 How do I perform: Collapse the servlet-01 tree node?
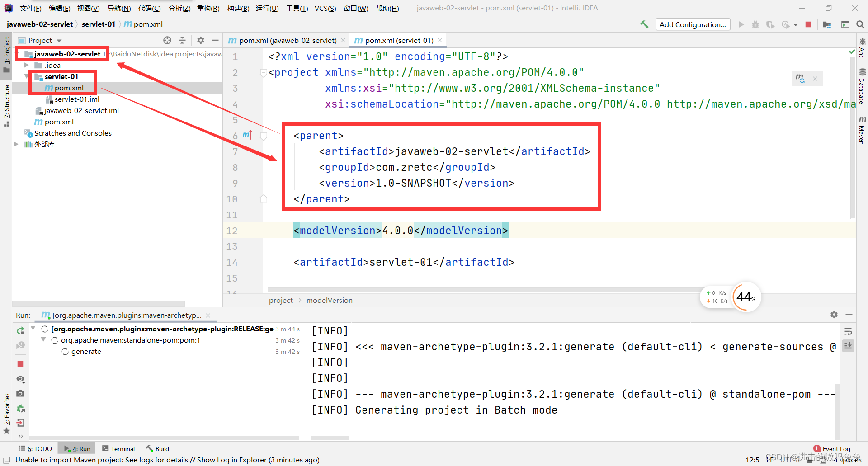pyautogui.click(x=26, y=76)
